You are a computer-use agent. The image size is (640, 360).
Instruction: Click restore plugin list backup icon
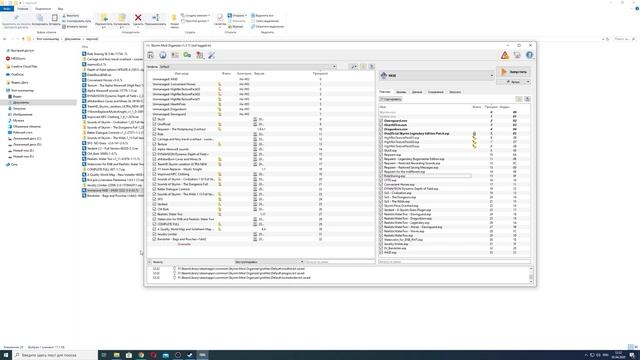pyautogui.click(x=519, y=99)
